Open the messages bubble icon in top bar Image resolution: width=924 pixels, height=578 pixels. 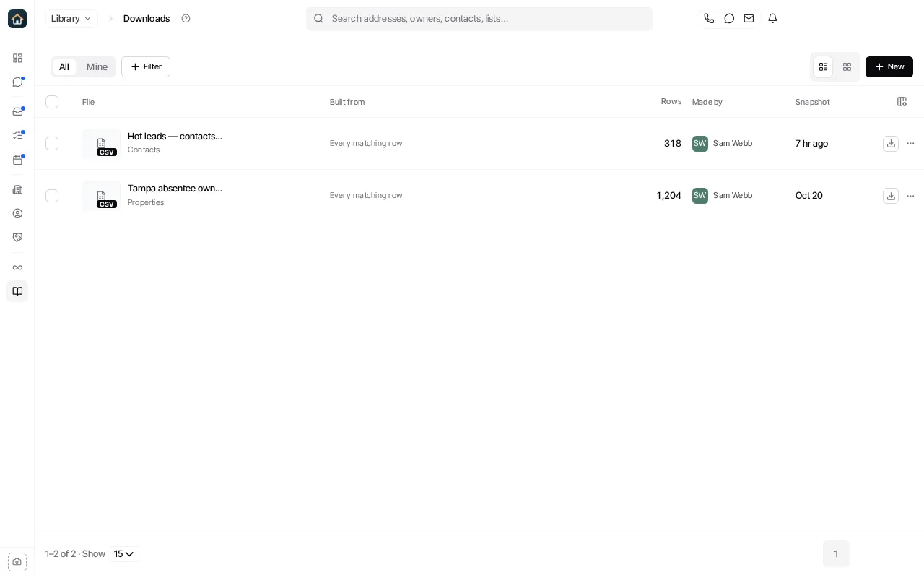(729, 19)
